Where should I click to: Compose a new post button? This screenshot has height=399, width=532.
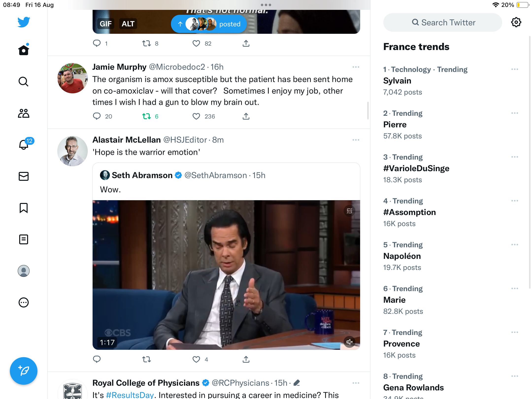click(24, 371)
